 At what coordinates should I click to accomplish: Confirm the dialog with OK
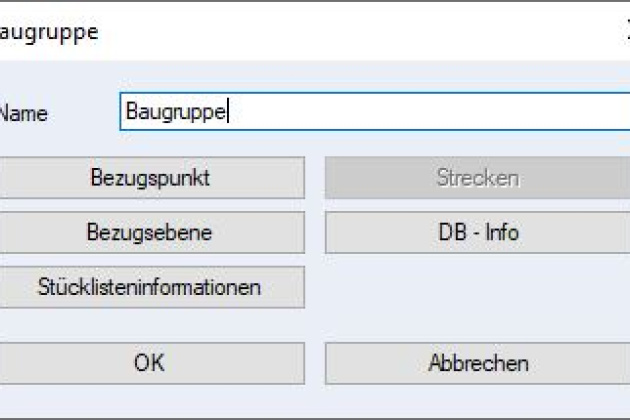tap(150, 363)
